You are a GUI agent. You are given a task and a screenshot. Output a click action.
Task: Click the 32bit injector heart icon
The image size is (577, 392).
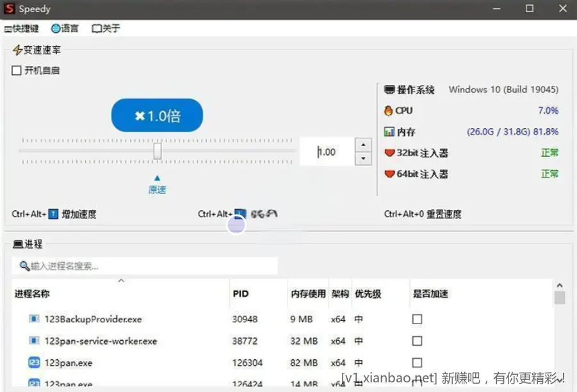389,152
